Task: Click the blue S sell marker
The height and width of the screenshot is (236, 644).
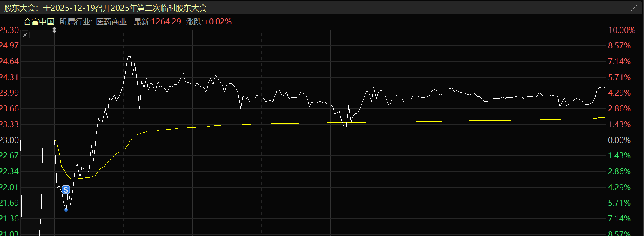Action: [x=66, y=190]
